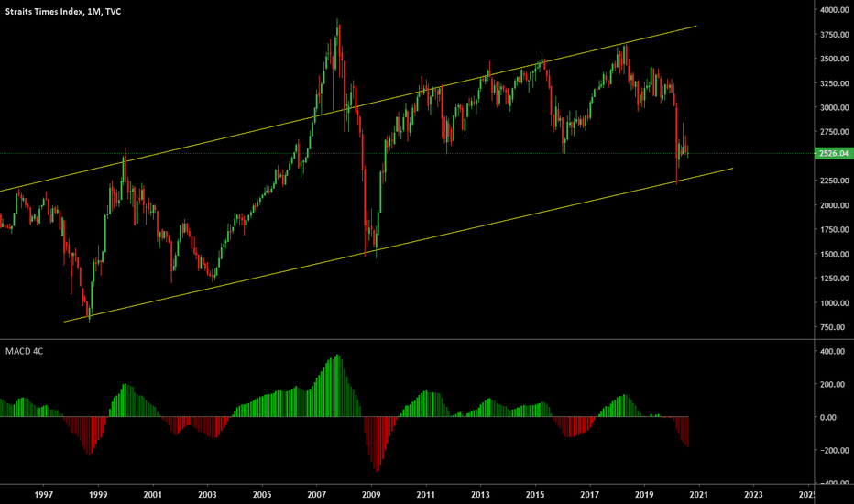The height and width of the screenshot is (504, 854).
Task: Click the 1997 time axis label
Action: [x=44, y=495]
